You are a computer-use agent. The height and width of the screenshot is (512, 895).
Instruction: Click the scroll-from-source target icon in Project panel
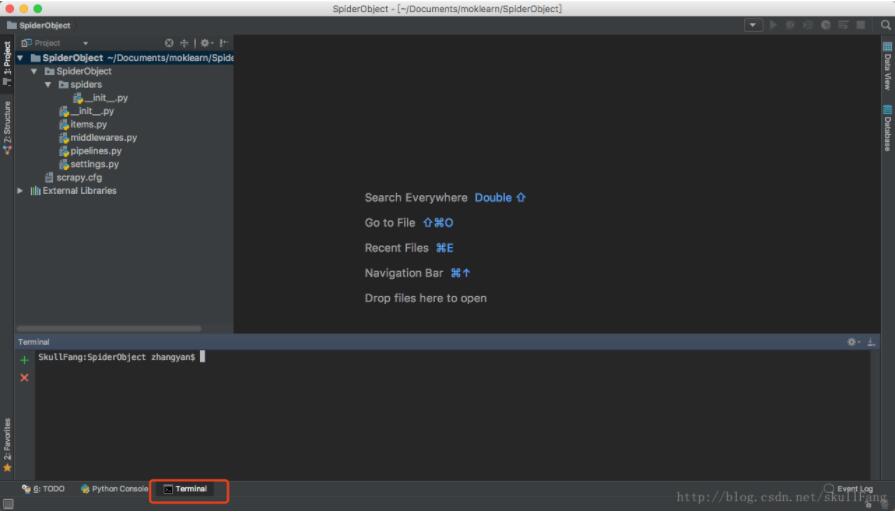point(169,43)
